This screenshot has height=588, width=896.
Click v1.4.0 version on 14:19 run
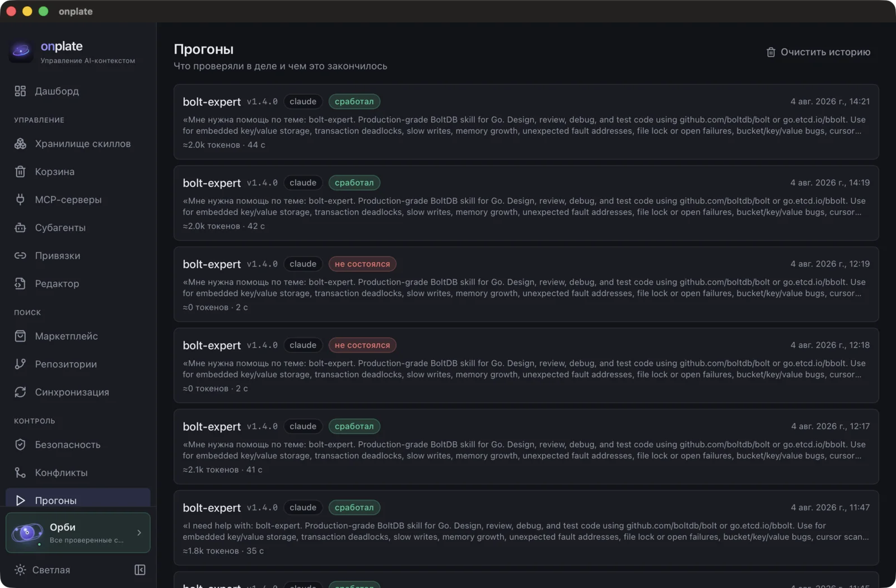[x=262, y=183]
